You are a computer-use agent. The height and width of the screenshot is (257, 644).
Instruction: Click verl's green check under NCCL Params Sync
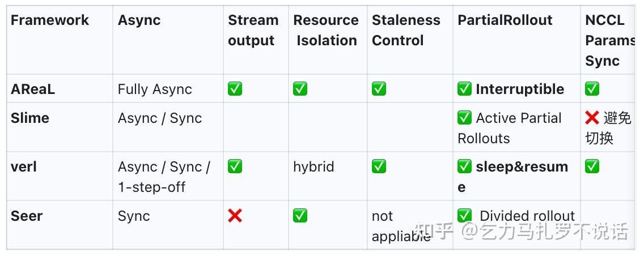point(592,166)
